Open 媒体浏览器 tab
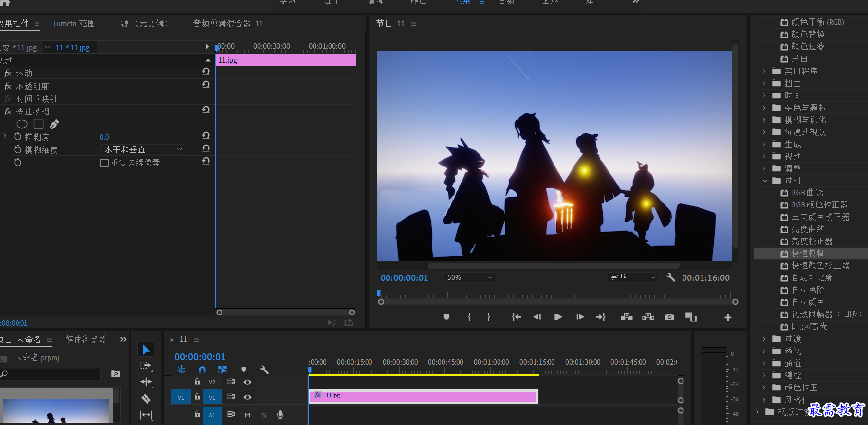This screenshot has height=425, width=868. click(x=85, y=339)
